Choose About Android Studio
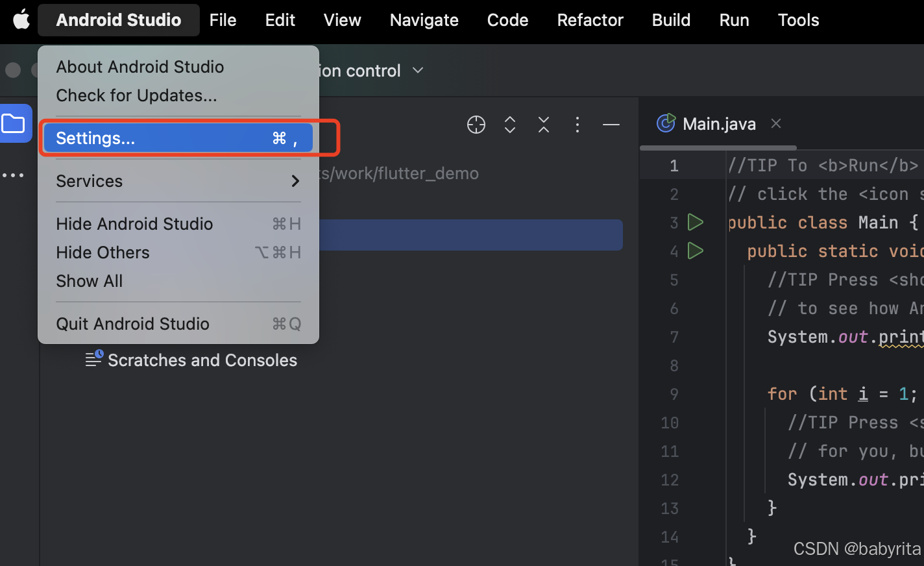The height and width of the screenshot is (566, 924). click(178, 67)
